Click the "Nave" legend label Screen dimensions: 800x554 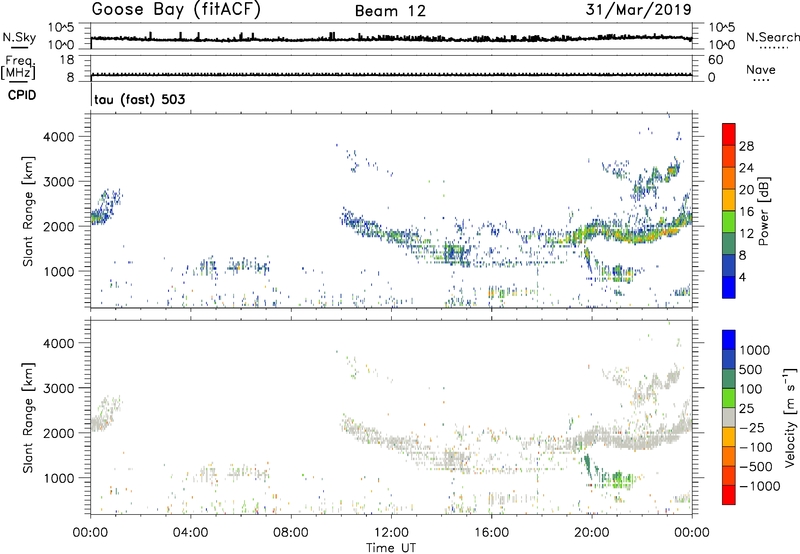click(x=761, y=70)
